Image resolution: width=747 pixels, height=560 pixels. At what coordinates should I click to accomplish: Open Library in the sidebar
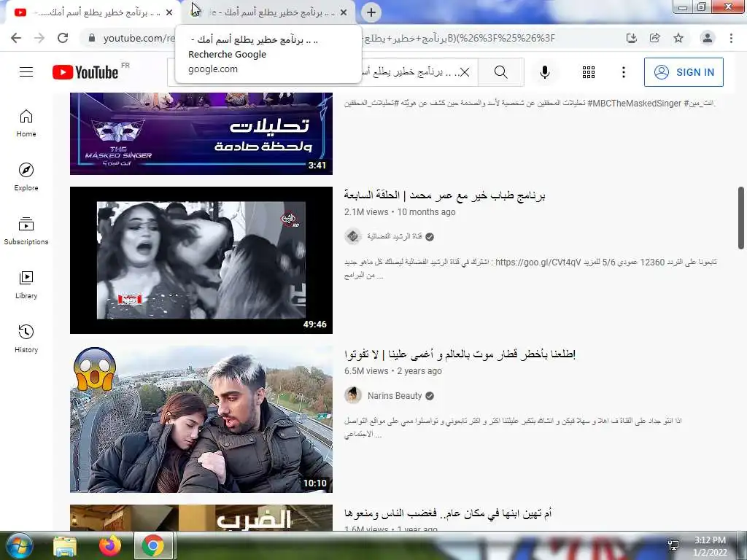[x=26, y=285]
